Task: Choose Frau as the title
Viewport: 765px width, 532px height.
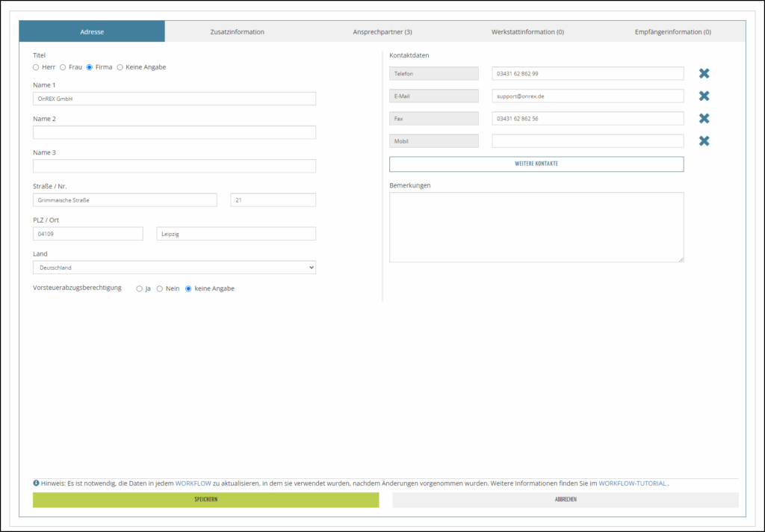Action: (63, 67)
